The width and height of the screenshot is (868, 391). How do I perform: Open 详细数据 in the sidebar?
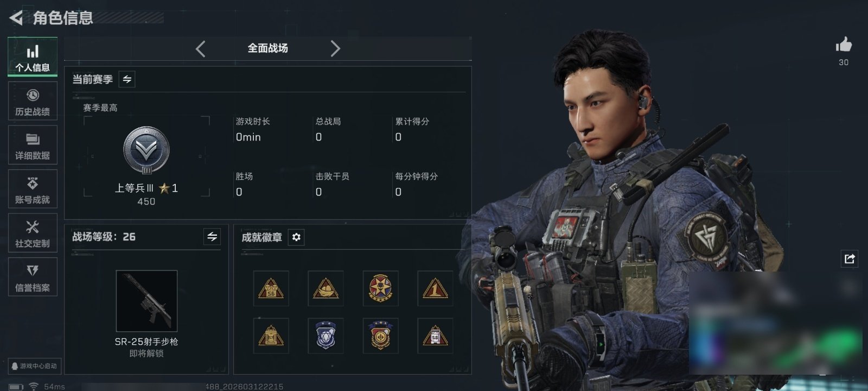[x=33, y=145]
